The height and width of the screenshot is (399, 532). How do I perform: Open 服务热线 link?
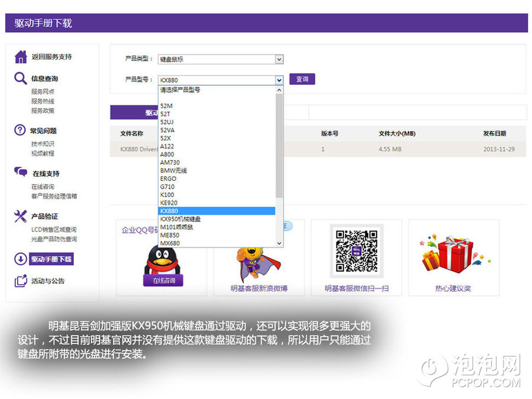click(43, 101)
